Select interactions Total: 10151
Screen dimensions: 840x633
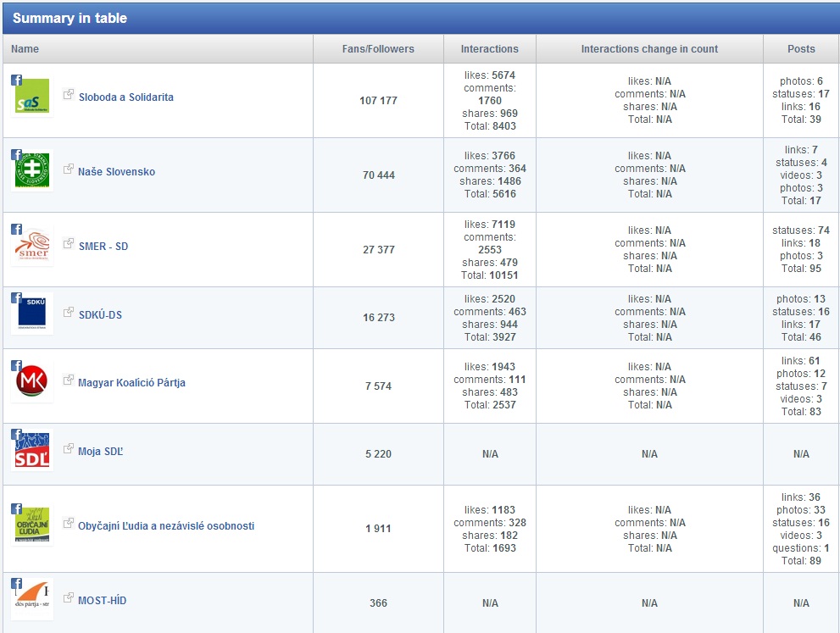tap(490, 275)
